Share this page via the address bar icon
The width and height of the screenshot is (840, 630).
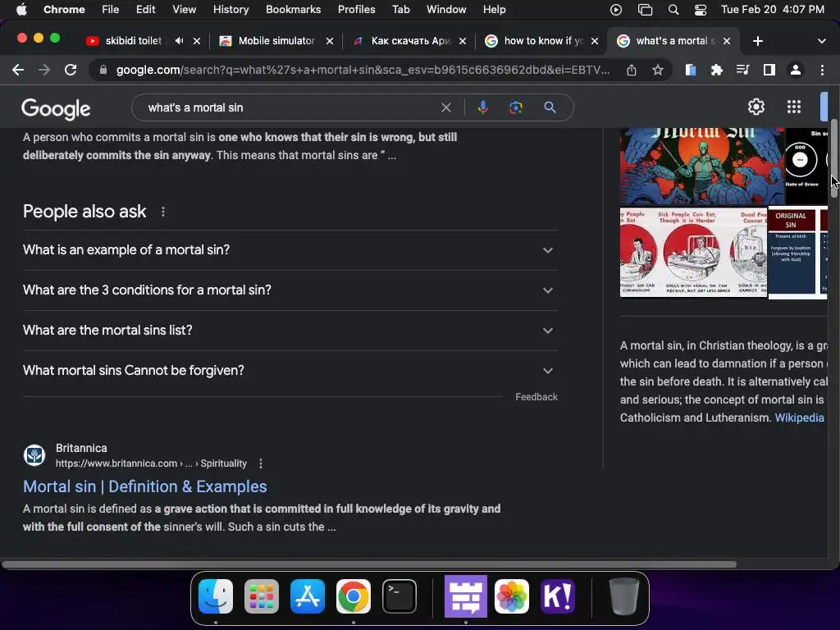point(632,71)
